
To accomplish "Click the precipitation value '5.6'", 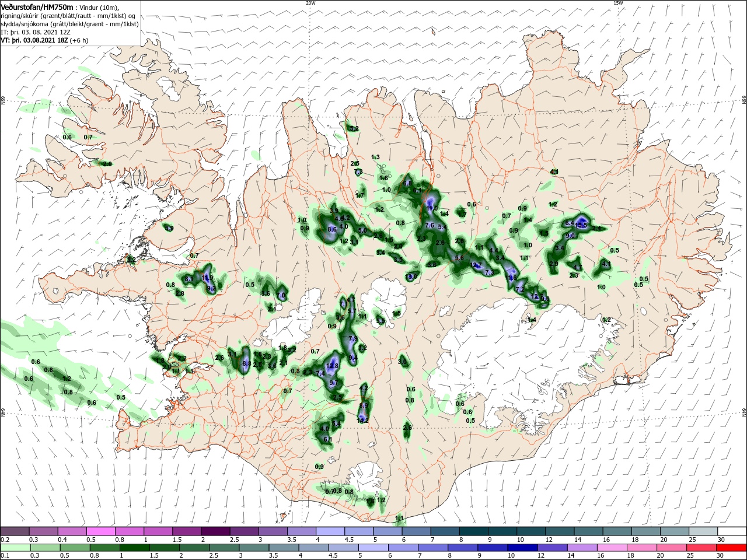I will coord(459,258).
